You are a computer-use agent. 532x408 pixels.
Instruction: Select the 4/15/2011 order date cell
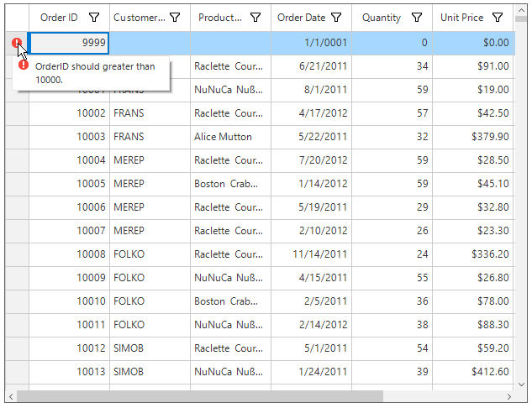point(312,278)
